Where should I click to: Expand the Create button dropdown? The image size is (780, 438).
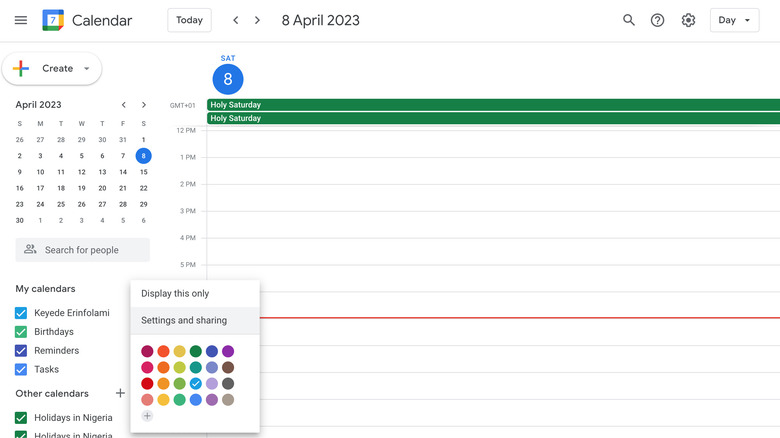point(87,69)
